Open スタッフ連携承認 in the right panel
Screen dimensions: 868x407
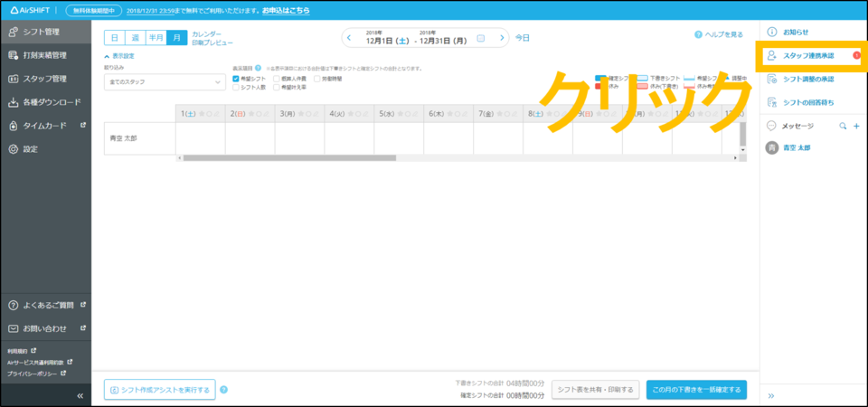(x=808, y=56)
